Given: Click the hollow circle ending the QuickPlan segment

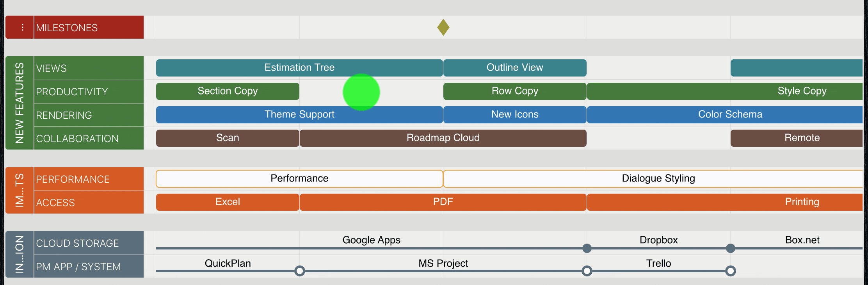Looking at the screenshot, I should pyautogui.click(x=299, y=271).
